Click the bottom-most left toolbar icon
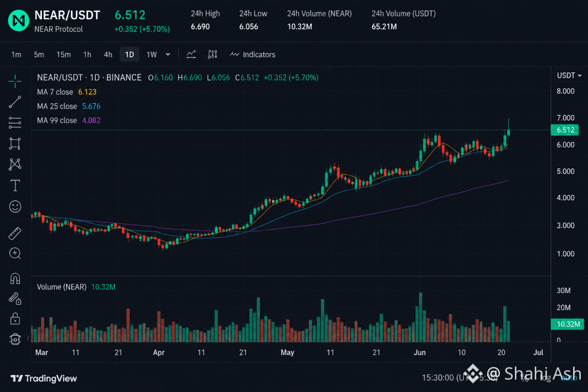Viewport: 588px width, 392px height. point(15,339)
